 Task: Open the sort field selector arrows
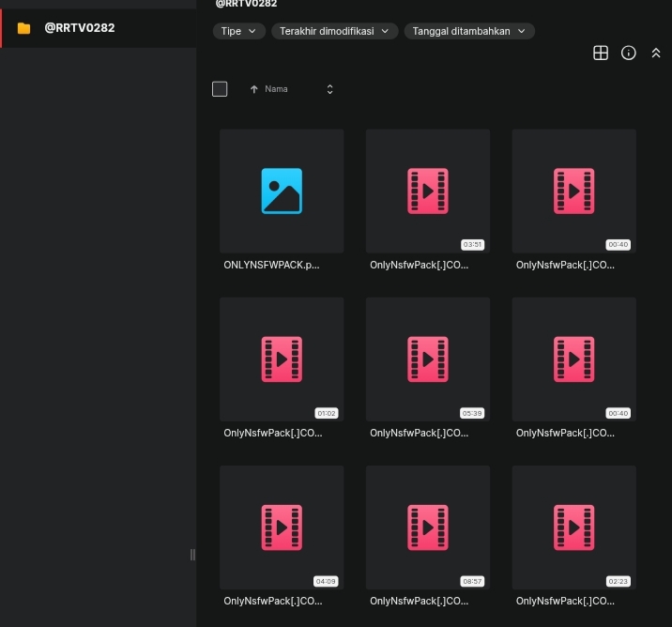tap(329, 89)
